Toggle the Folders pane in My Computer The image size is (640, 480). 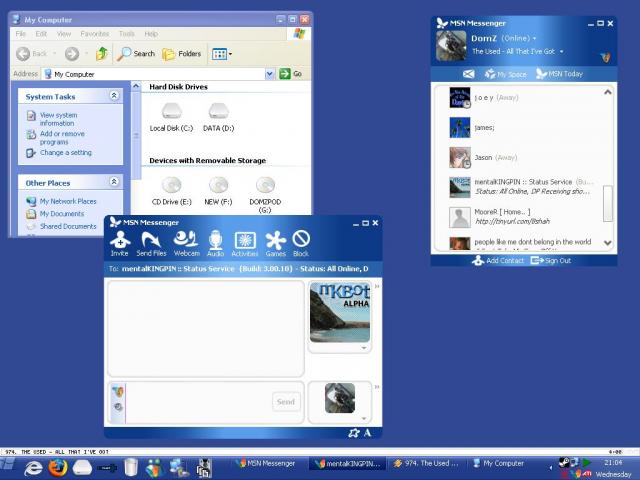[x=182, y=53]
